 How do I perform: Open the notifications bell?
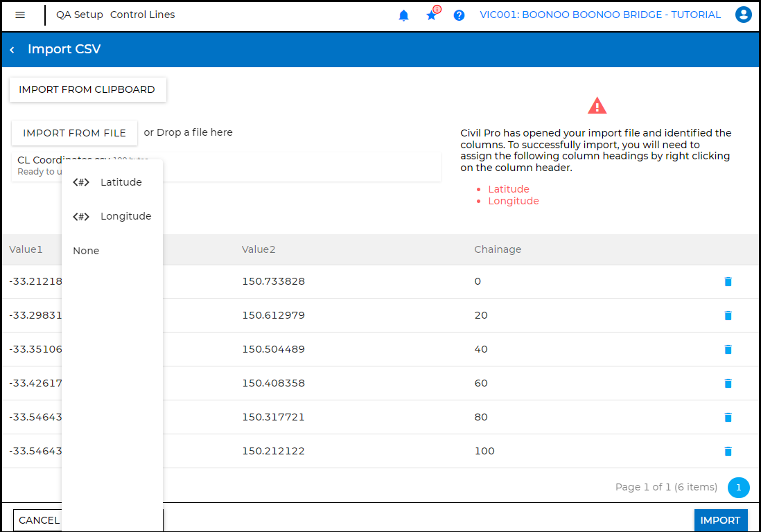pos(403,15)
